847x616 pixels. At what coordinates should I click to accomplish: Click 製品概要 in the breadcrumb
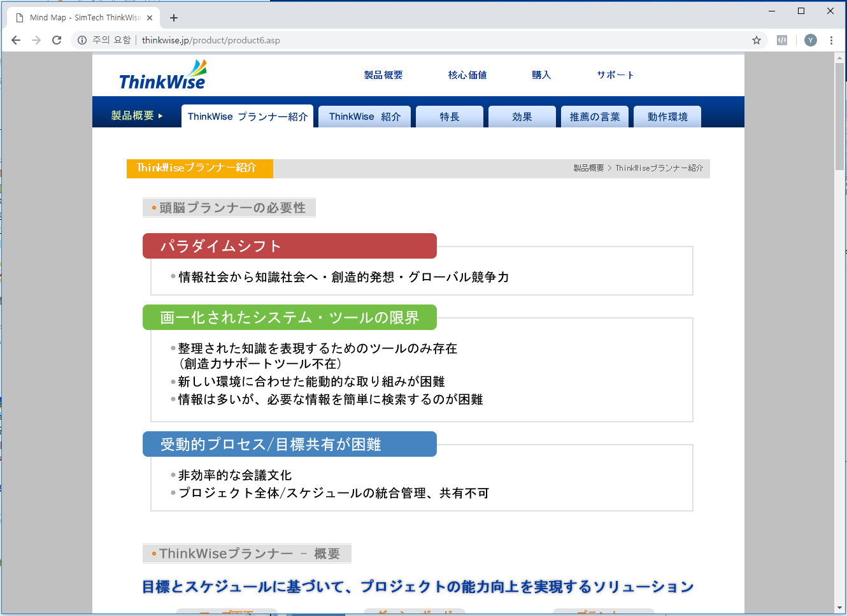(x=588, y=168)
